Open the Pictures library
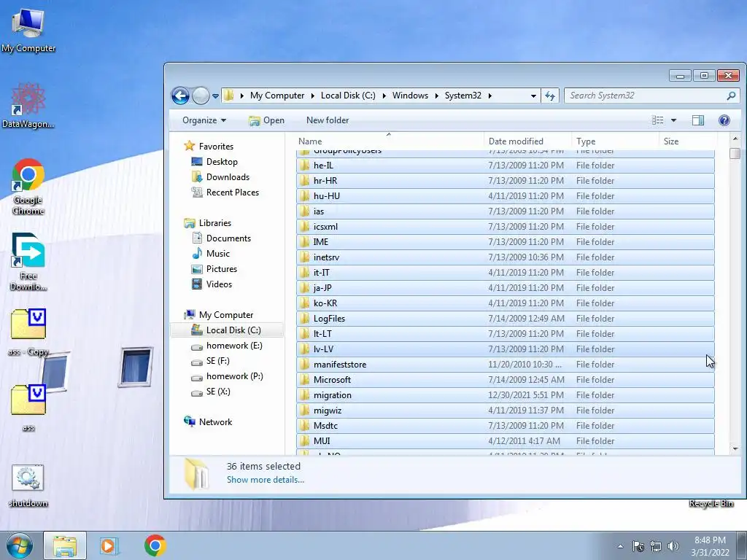The image size is (747, 560). [222, 268]
